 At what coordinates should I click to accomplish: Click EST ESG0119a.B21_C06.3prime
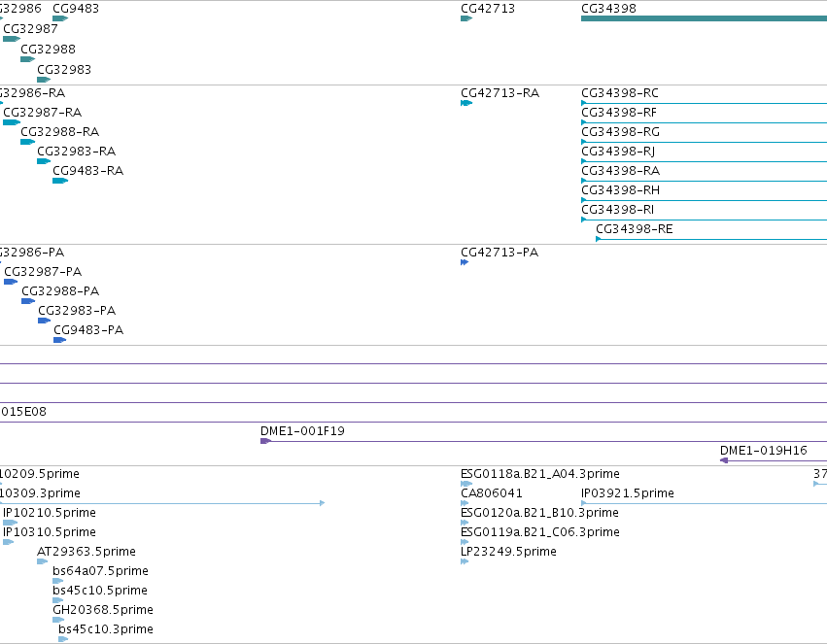tap(465, 542)
